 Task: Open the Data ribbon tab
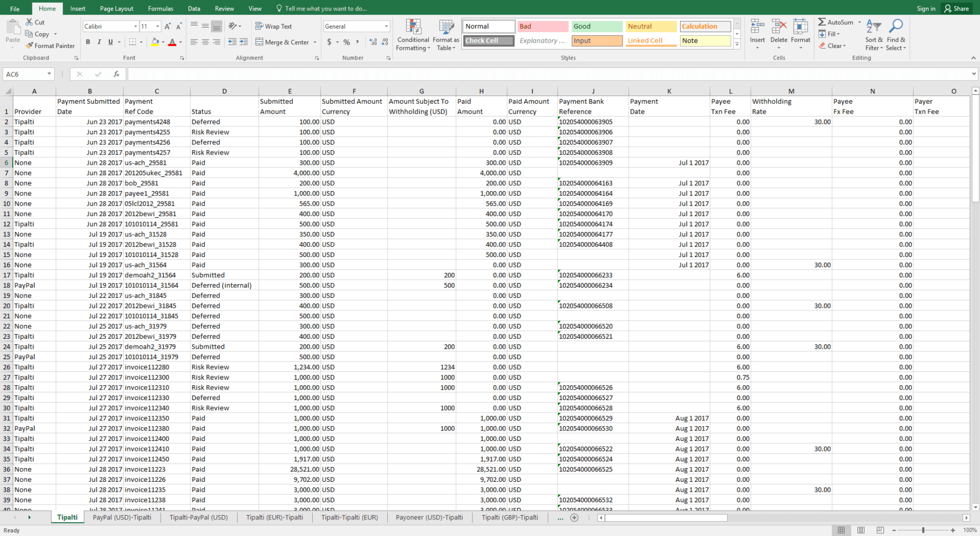pyautogui.click(x=194, y=8)
